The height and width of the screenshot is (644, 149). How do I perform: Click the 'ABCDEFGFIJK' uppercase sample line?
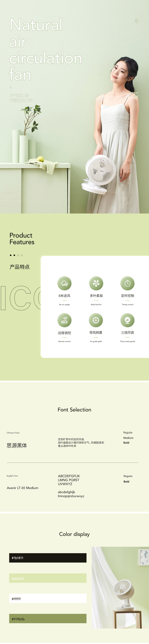(69, 476)
